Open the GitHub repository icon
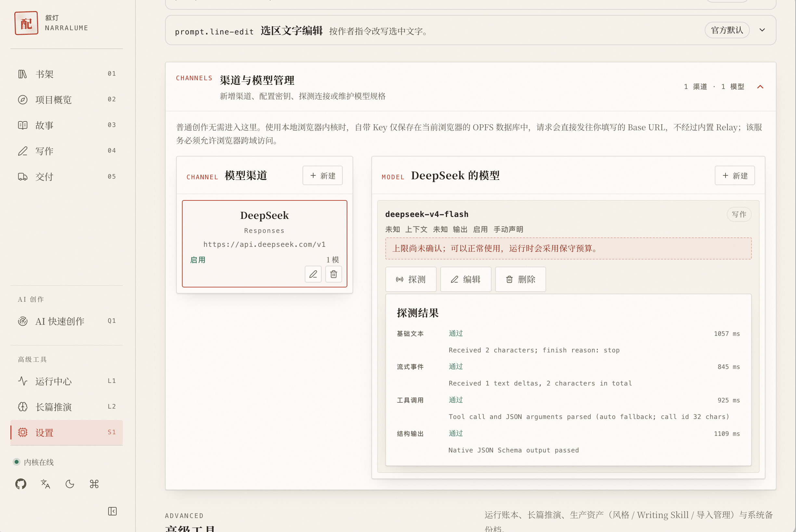 pos(21,484)
